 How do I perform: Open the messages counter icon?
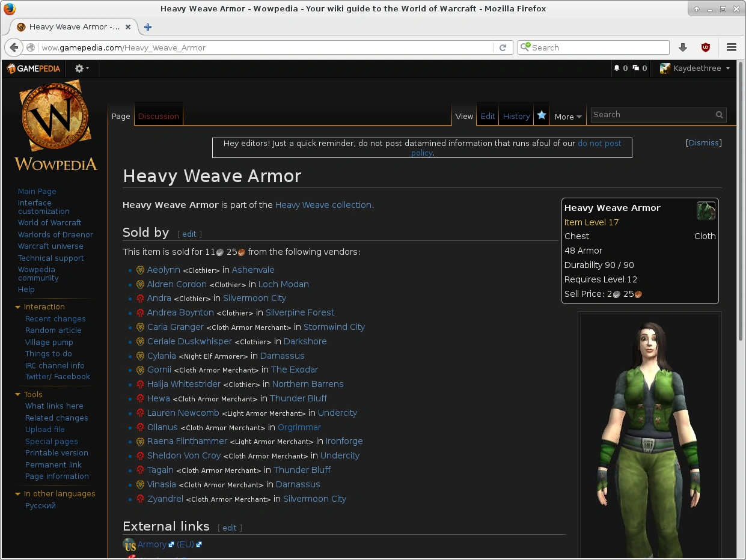640,68
